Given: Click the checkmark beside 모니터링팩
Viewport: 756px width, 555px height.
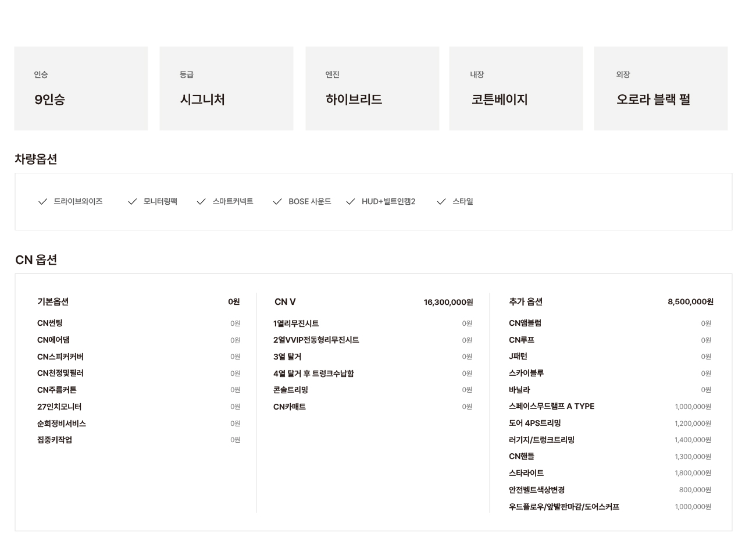Looking at the screenshot, I should pos(133,201).
